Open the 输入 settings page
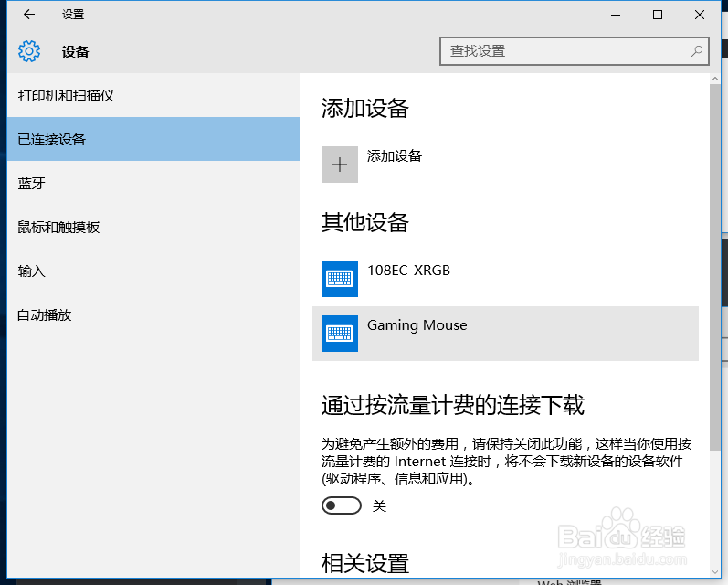This screenshot has width=728, height=585. [x=153, y=271]
